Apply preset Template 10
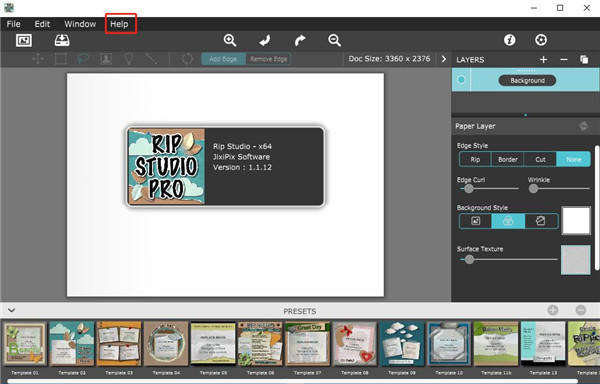This screenshot has height=384, width=600. [449, 343]
